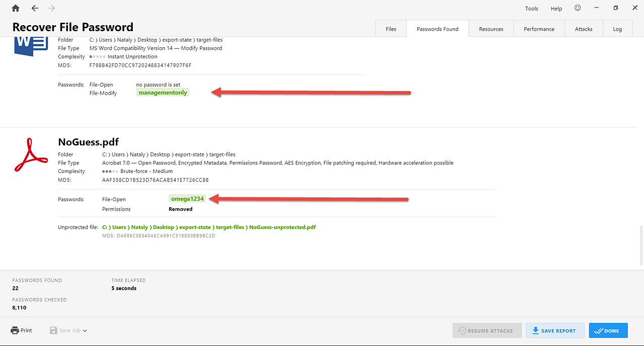Viewport: 644px width, 346px height.
Task: Switch to the Files tab
Action: click(391, 29)
